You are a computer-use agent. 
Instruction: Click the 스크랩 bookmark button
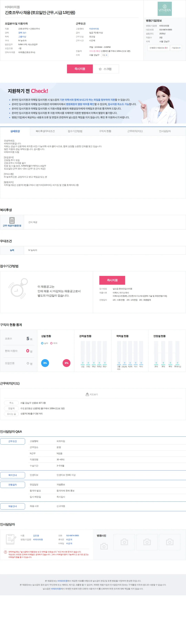point(106,69)
